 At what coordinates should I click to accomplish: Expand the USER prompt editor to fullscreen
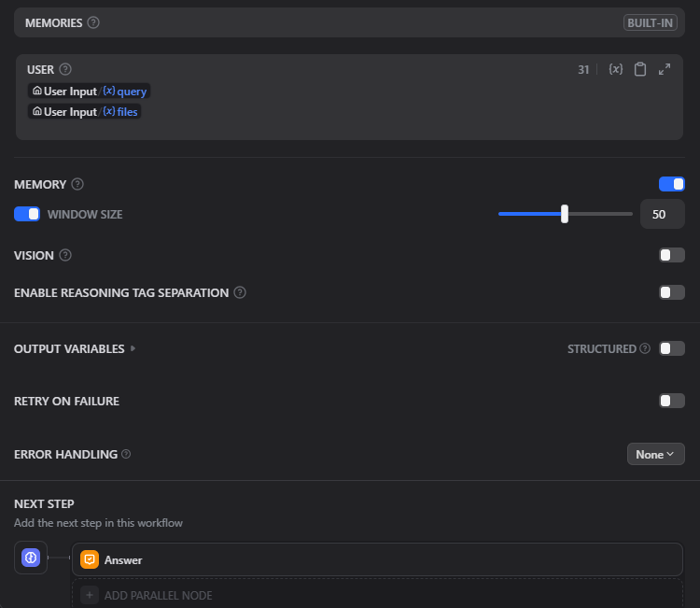(x=665, y=70)
